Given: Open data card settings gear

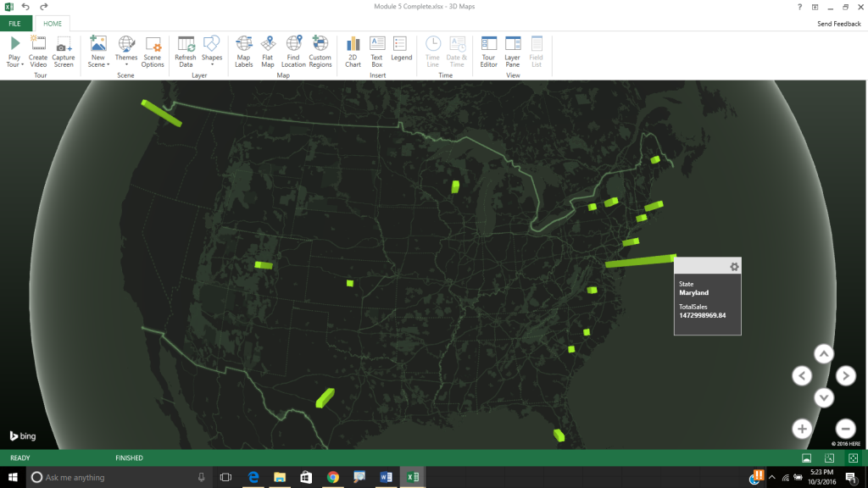Looking at the screenshot, I should click(x=734, y=267).
